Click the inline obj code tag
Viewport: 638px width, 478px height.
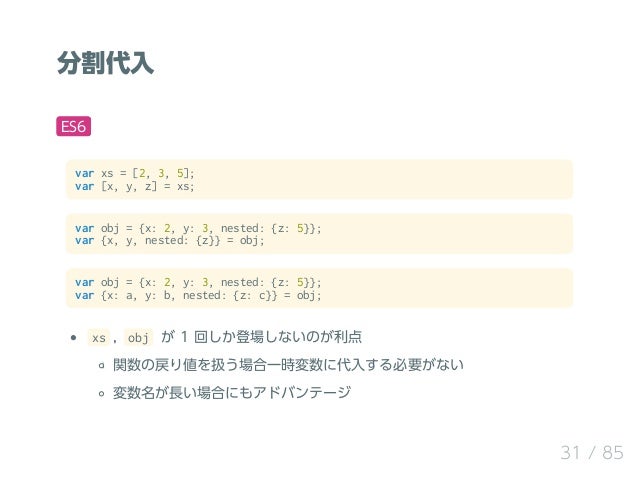point(138,338)
